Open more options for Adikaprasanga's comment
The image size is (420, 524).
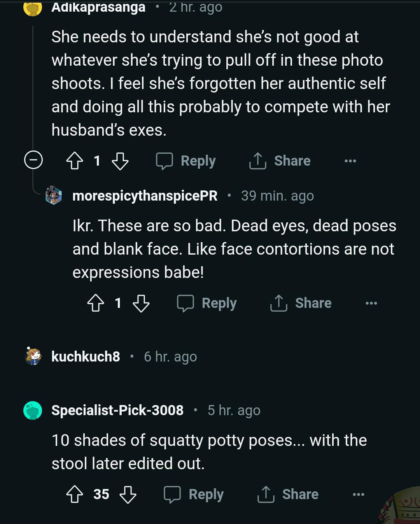point(350,161)
